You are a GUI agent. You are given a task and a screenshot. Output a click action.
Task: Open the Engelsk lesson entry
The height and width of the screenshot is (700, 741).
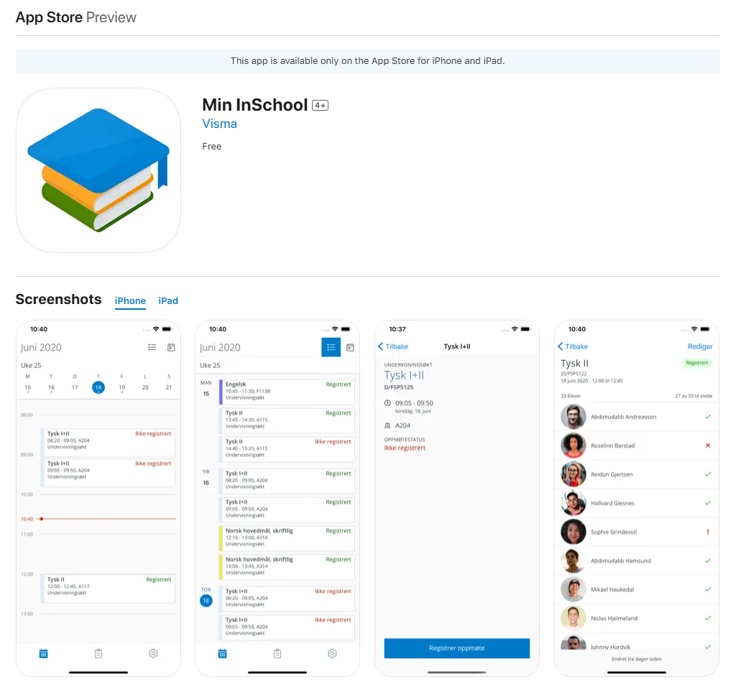coord(287,391)
